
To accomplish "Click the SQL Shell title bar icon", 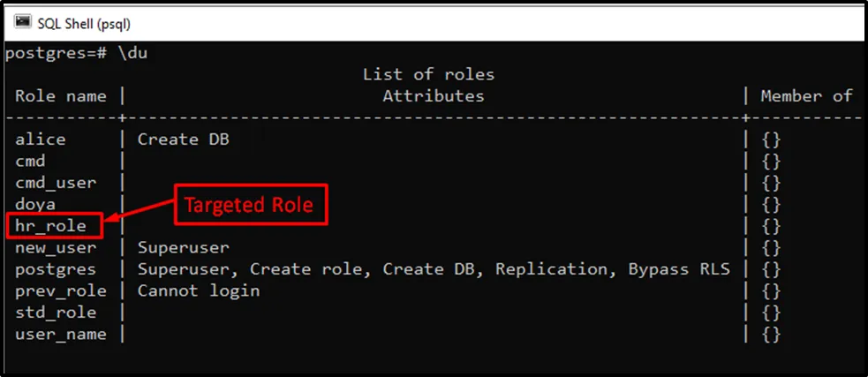I will pos(23,21).
